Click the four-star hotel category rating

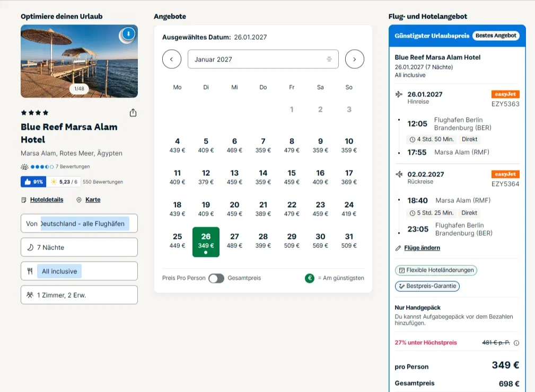click(35, 113)
